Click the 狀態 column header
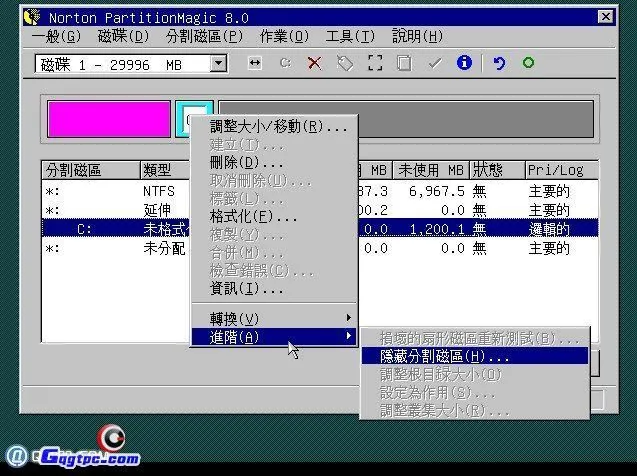This screenshot has width=637, height=476. click(x=497, y=170)
